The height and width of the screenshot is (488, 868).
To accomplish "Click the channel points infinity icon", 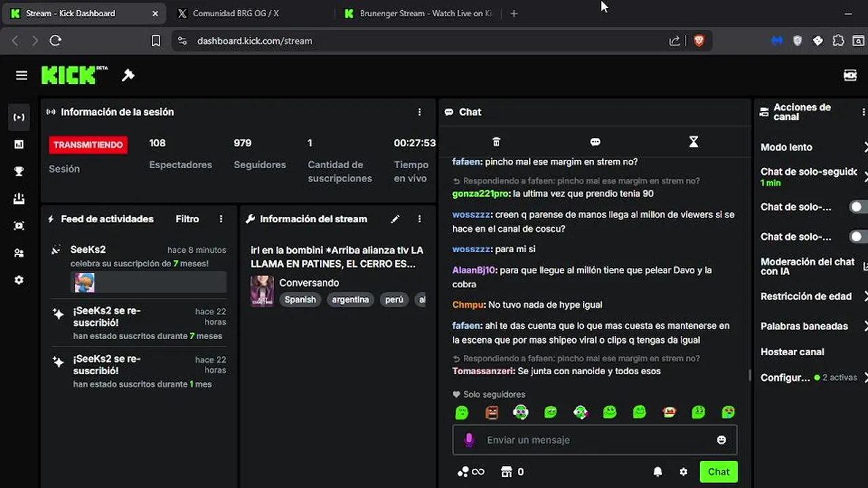I will pos(471,472).
